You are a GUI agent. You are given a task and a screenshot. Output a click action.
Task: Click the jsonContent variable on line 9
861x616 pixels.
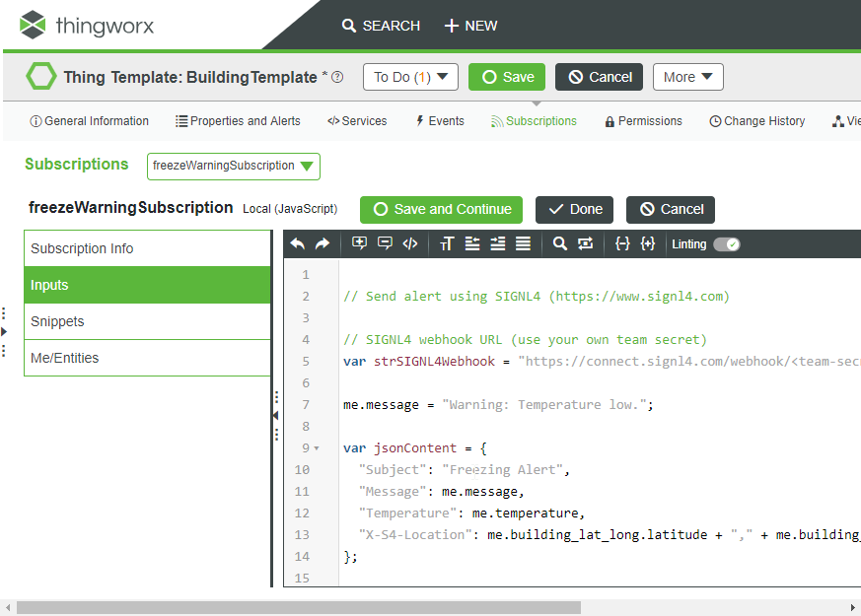click(x=415, y=448)
